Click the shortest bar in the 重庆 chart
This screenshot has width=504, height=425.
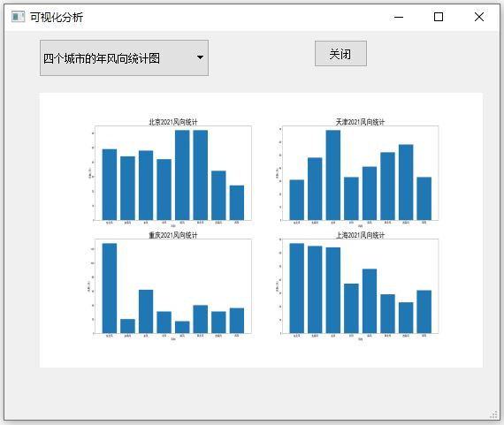182,327
